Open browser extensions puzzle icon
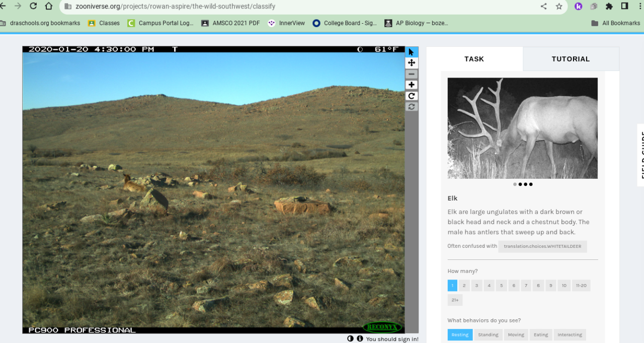This screenshot has width=644, height=343. click(x=609, y=7)
